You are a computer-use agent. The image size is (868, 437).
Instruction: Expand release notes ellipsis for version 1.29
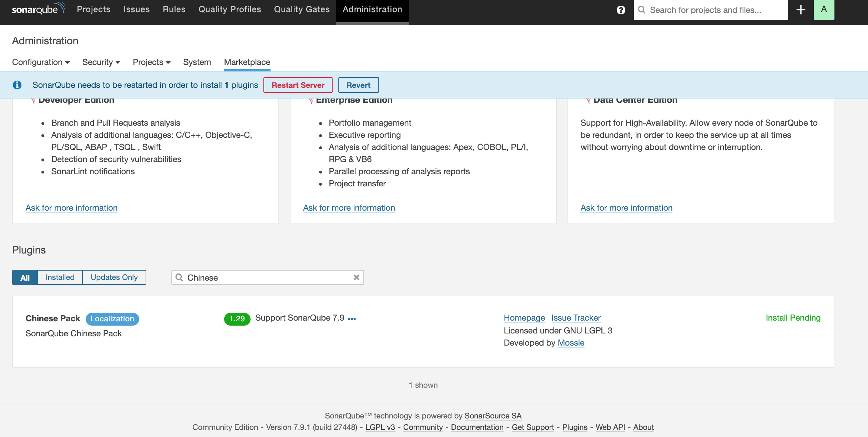tap(352, 318)
